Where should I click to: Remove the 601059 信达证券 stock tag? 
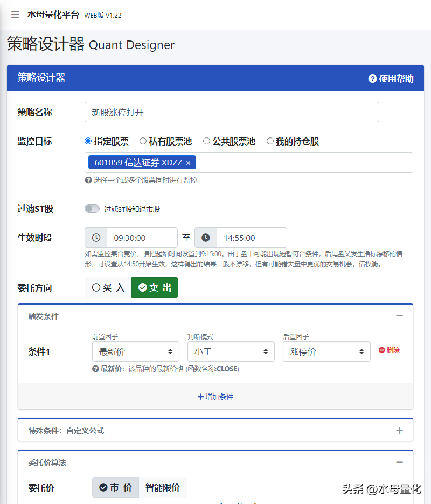(x=188, y=163)
